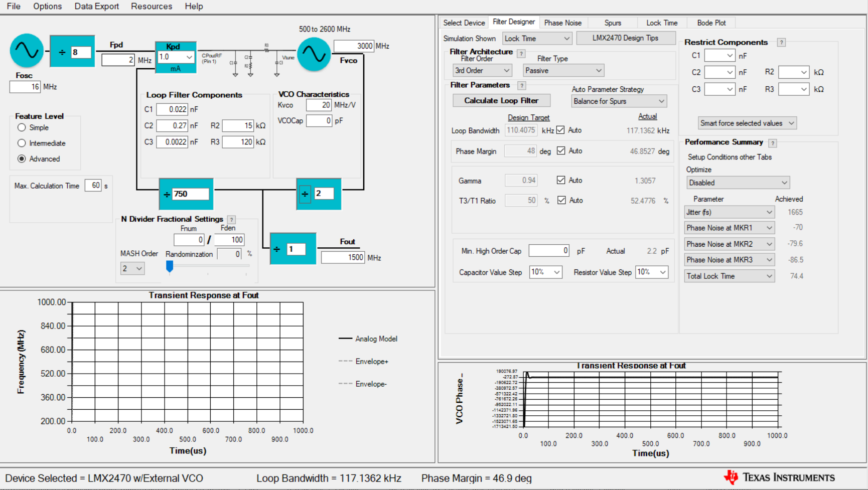Click the N divider block with value 750
This screenshot has height=490, width=868.
tap(186, 194)
